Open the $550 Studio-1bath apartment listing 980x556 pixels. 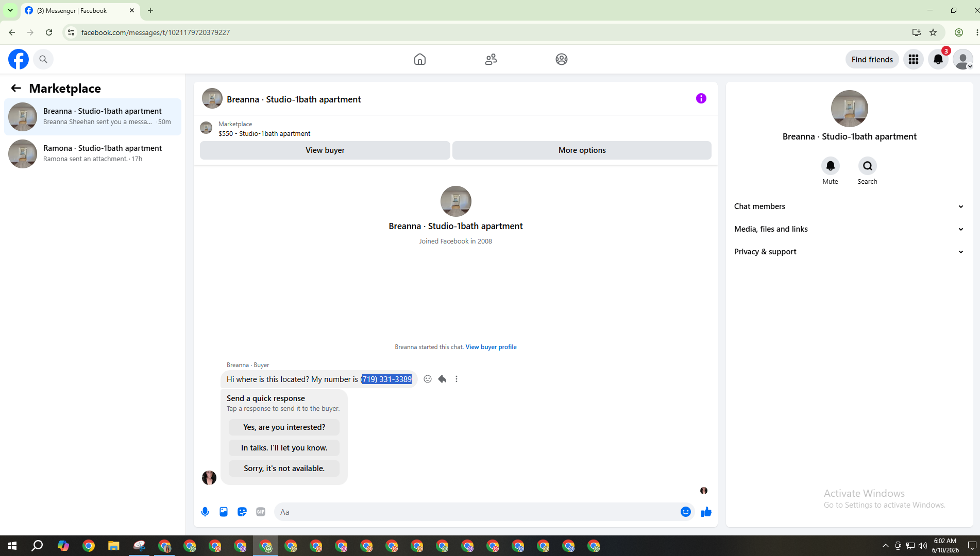point(264,133)
